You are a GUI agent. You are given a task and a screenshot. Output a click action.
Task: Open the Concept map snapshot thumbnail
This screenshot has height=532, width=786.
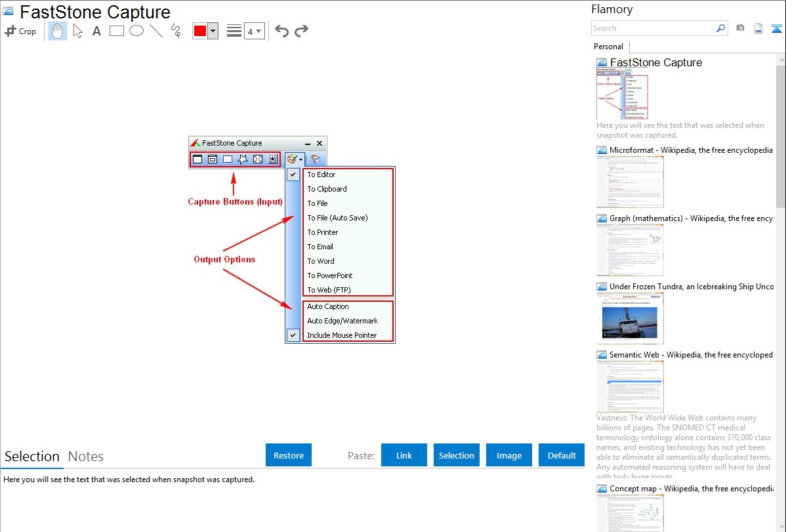pyautogui.click(x=630, y=513)
